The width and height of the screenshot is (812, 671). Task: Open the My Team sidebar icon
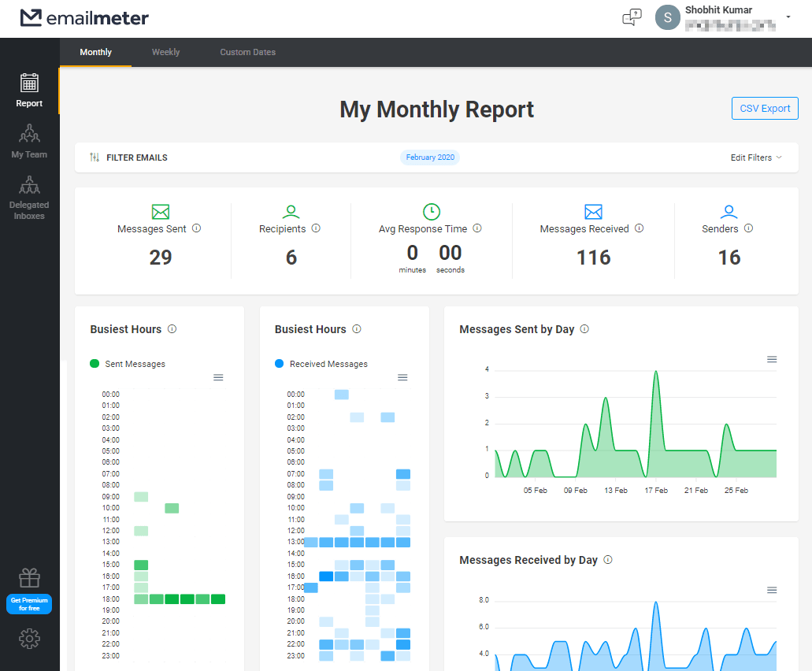click(29, 141)
